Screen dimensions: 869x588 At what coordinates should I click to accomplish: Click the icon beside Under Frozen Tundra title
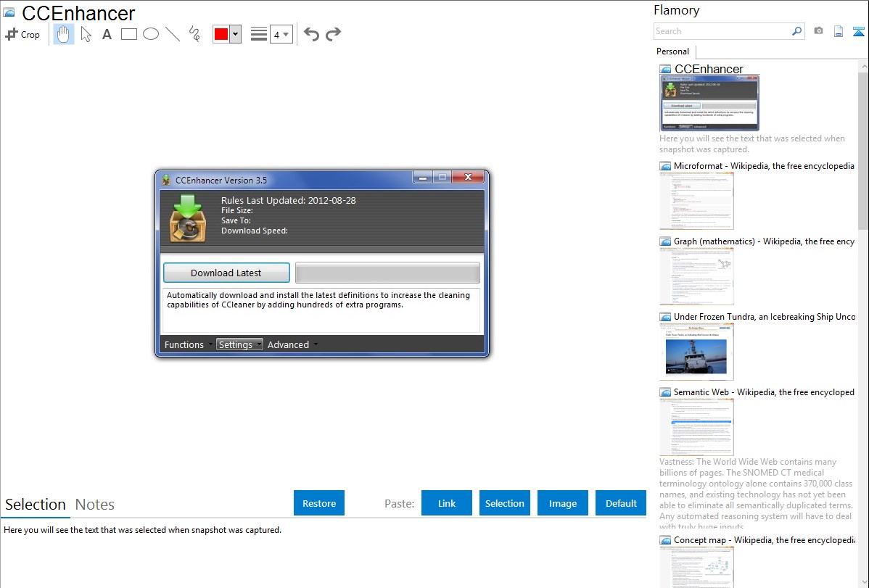tap(665, 317)
